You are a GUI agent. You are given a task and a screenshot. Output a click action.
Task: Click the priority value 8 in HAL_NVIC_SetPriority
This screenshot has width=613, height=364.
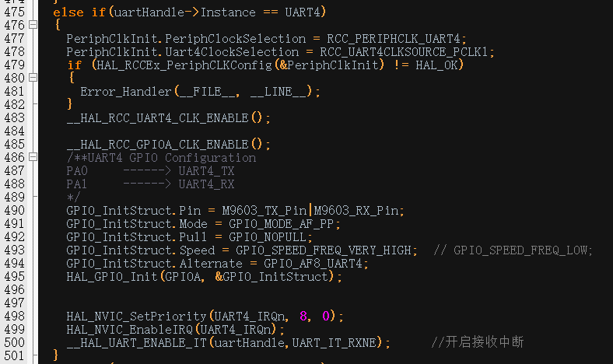(303, 316)
